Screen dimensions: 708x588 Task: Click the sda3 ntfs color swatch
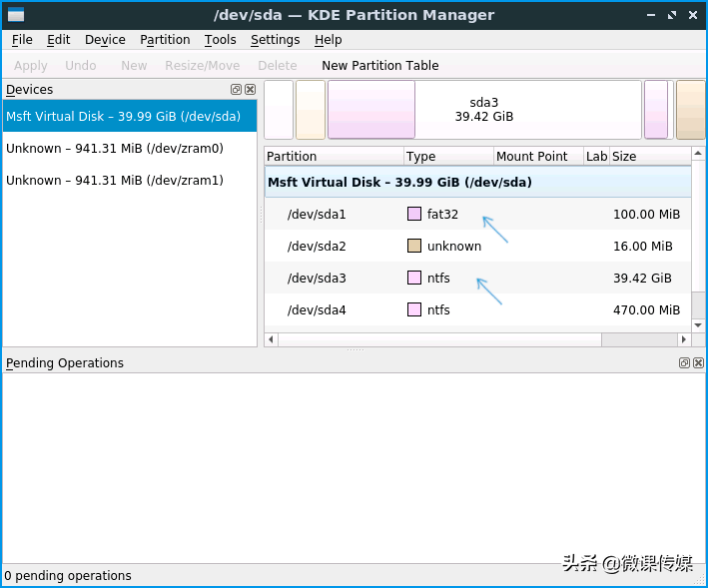(x=414, y=278)
